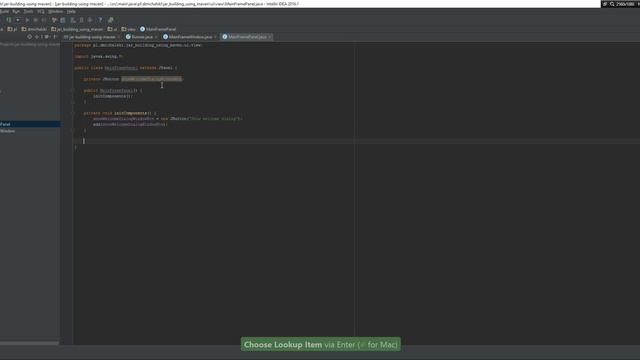Click the Debug toolbar icon
640x360 pixels.
coord(36,20)
